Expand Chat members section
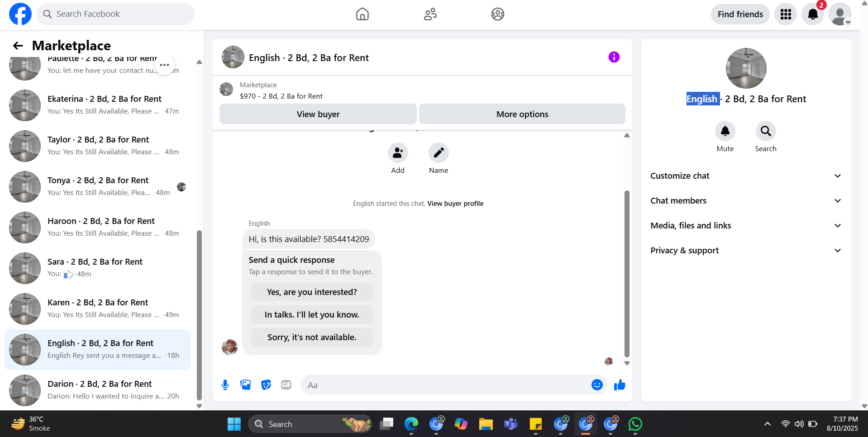 [746, 201]
